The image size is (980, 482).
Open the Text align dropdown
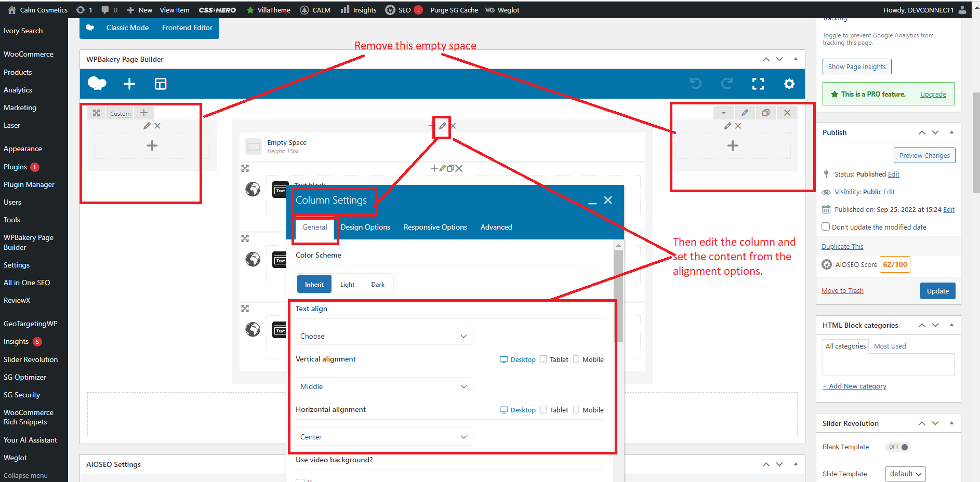pyautogui.click(x=383, y=336)
